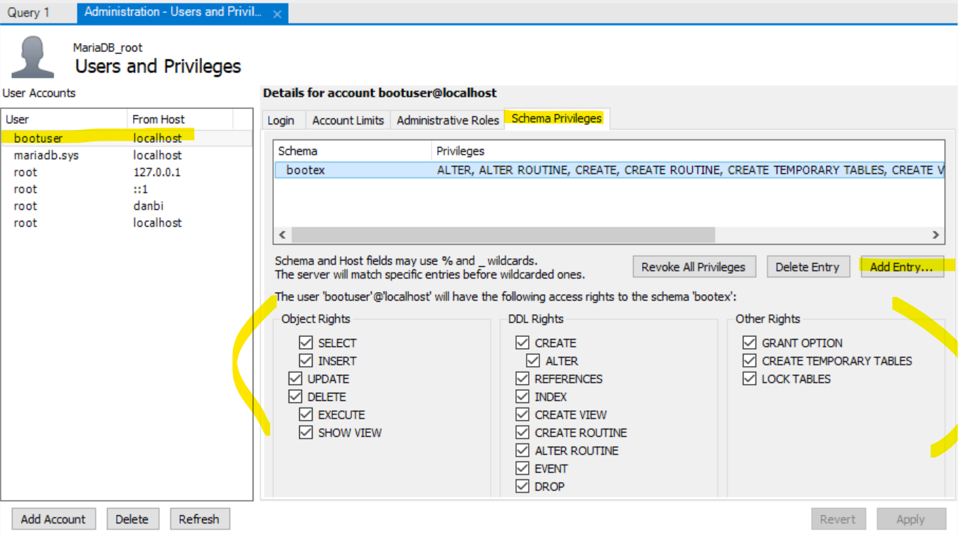Sort accounts by the From Host column header
The image size is (980, 539).
point(180,119)
